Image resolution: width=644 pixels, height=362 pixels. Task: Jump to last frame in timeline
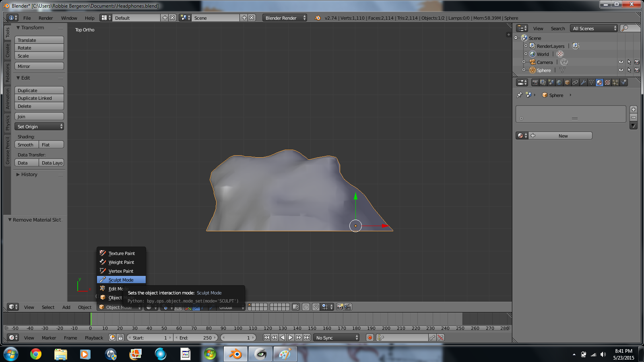pos(307,337)
